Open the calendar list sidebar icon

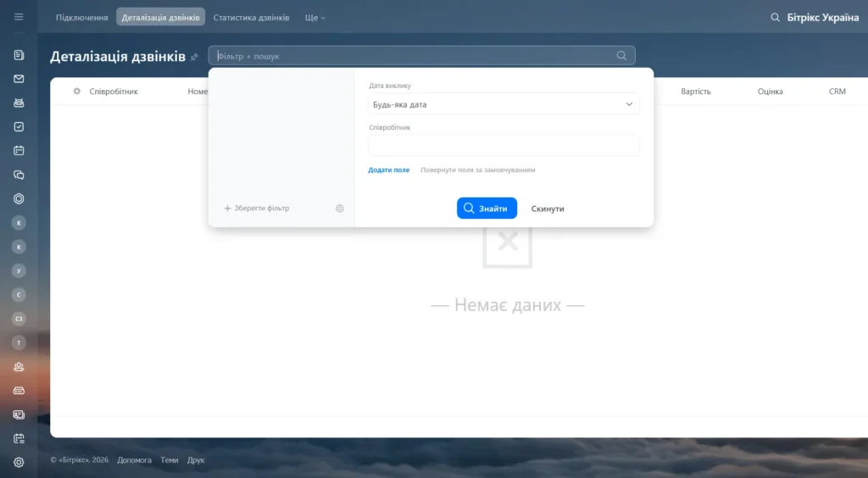[19, 439]
